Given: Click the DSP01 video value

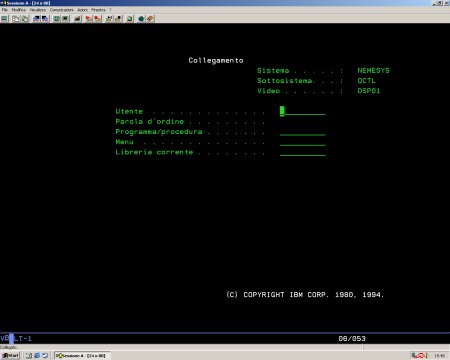Looking at the screenshot, I should pyautogui.click(x=369, y=91).
